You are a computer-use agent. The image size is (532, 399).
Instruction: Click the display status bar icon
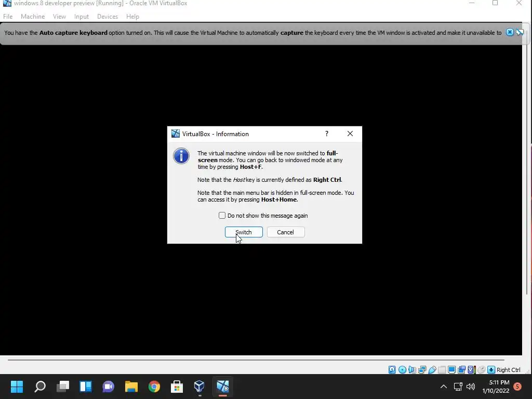click(451, 370)
